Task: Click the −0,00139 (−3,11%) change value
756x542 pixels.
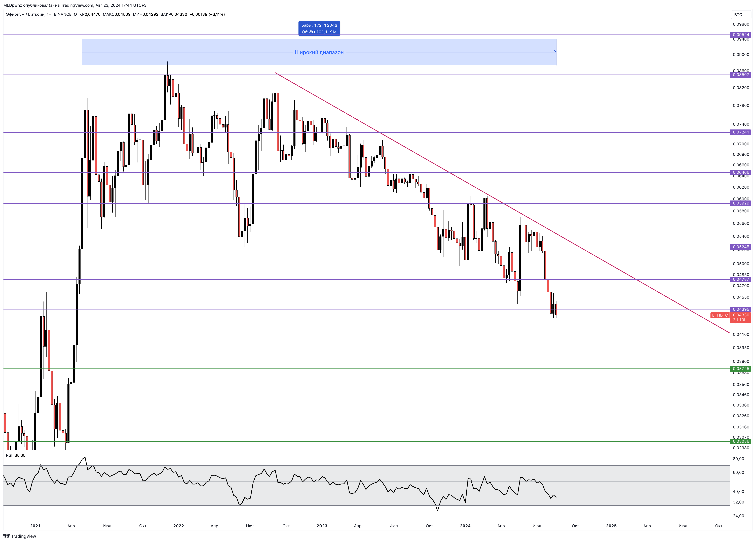Action: 207,14
